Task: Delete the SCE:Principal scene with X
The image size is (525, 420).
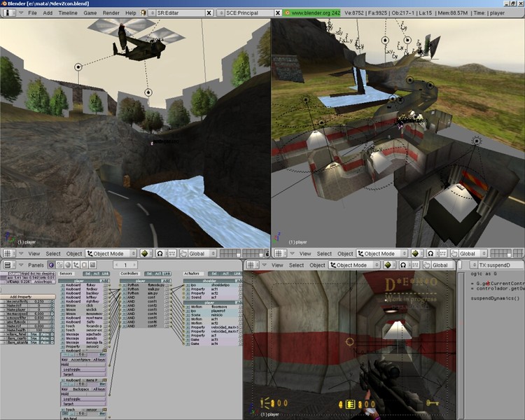Action: 278,13
